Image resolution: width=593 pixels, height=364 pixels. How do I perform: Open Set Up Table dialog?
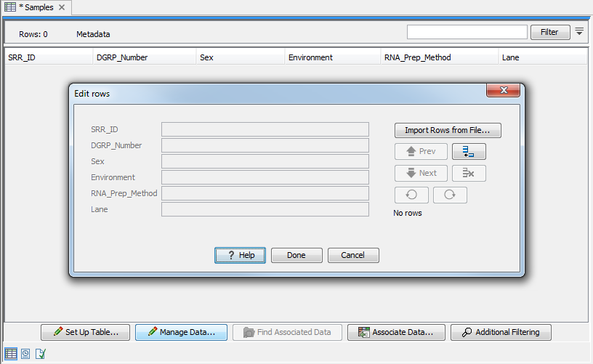[x=86, y=332]
